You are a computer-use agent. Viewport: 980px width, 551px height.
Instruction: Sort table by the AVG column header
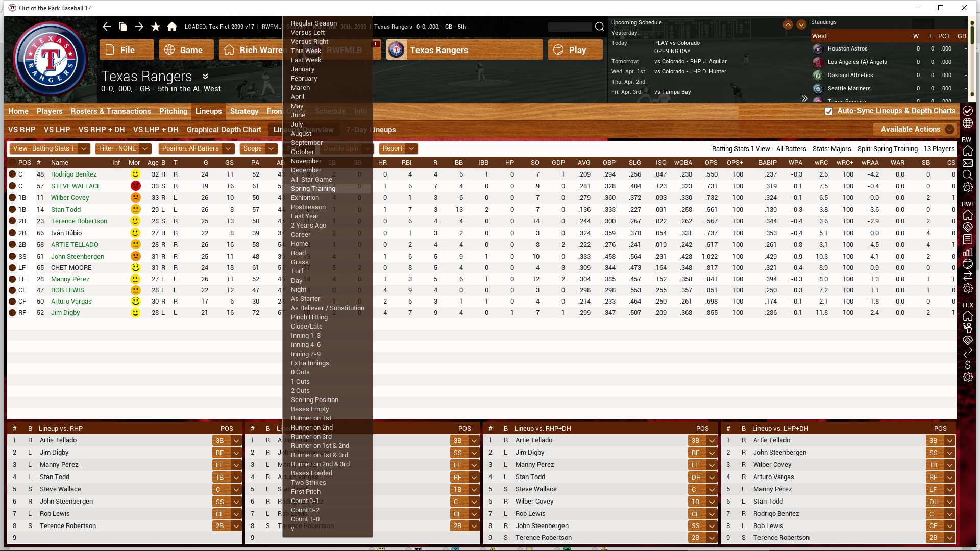[584, 162]
